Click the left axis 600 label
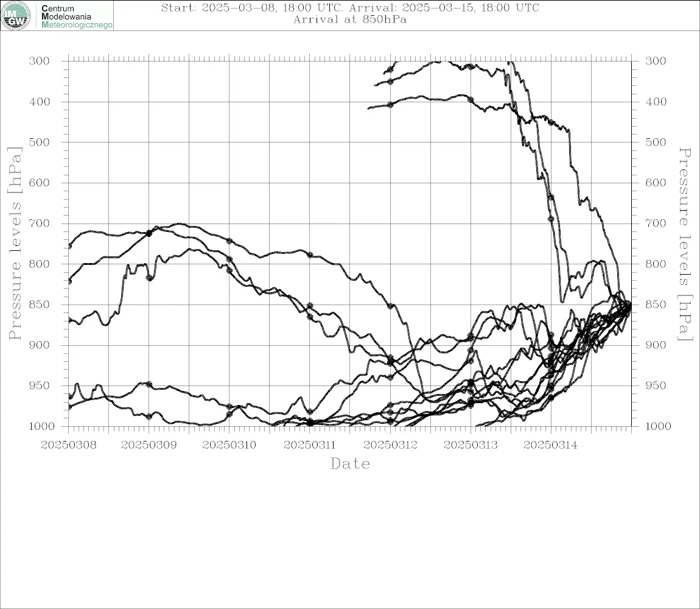The image size is (700, 609). click(40, 183)
